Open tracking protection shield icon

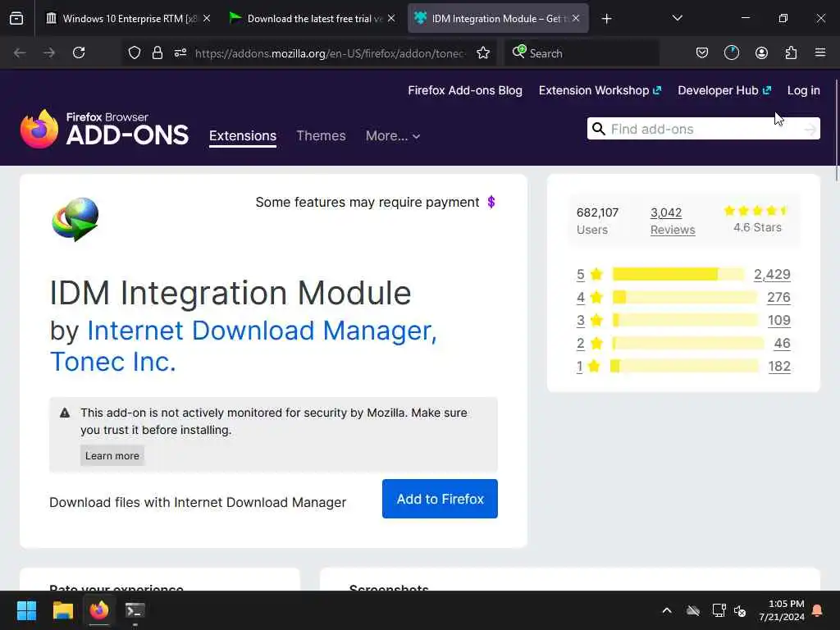coord(135,52)
